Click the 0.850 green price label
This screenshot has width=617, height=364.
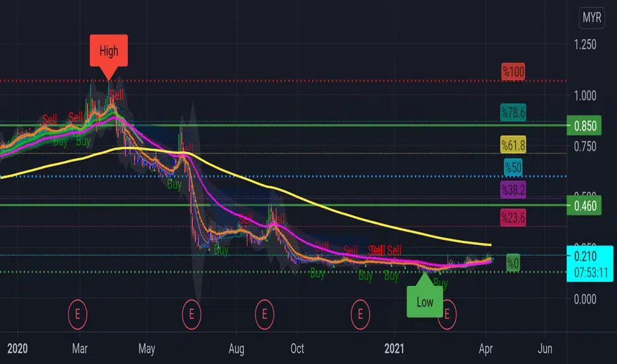pos(585,126)
